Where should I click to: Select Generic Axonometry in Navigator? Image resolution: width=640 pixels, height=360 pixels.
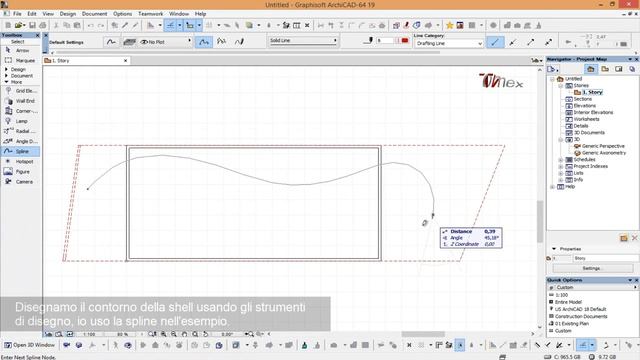tap(604, 153)
